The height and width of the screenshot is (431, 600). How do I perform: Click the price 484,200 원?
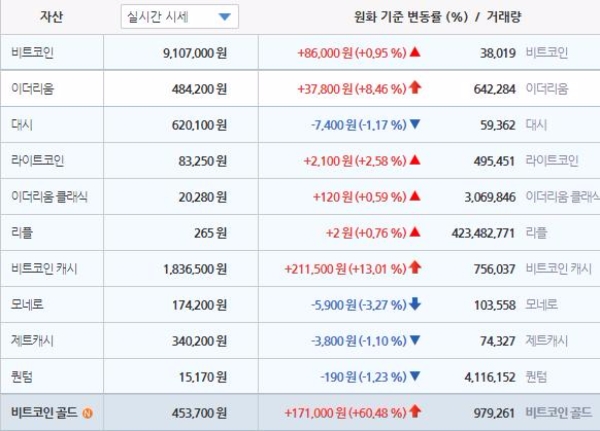pos(199,89)
